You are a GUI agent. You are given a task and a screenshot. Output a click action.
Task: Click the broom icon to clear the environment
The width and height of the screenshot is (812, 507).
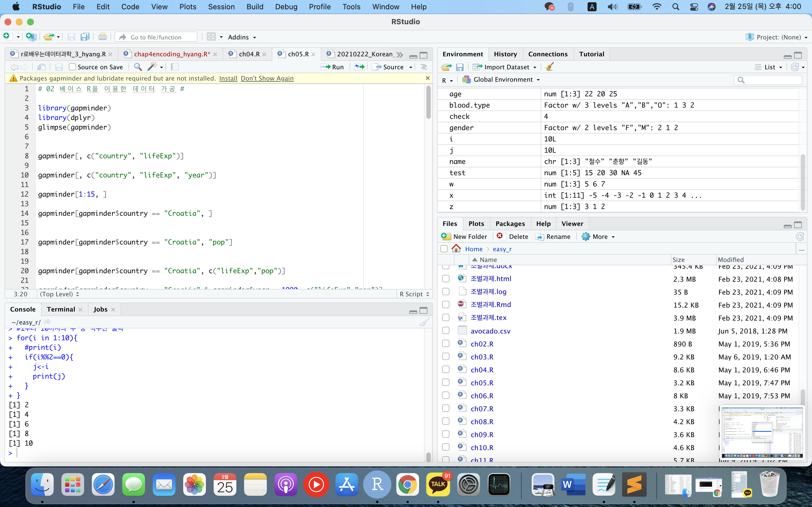point(549,67)
